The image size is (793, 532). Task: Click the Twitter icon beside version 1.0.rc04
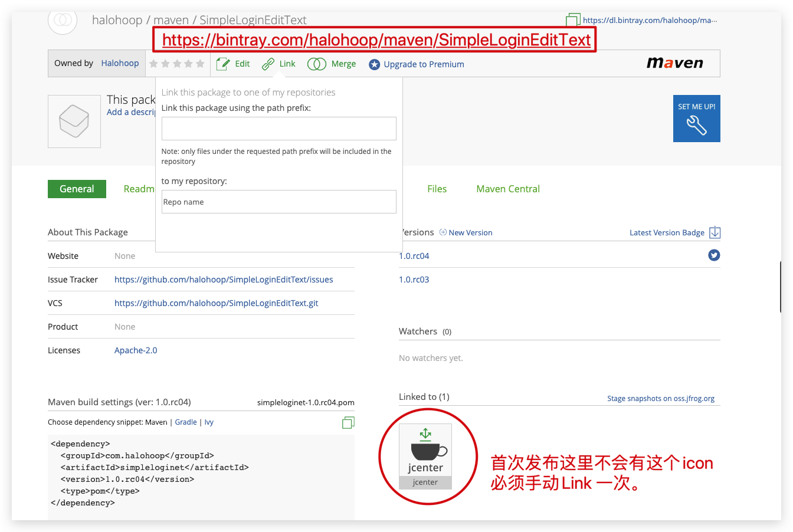pyautogui.click(x=714, y=255)
